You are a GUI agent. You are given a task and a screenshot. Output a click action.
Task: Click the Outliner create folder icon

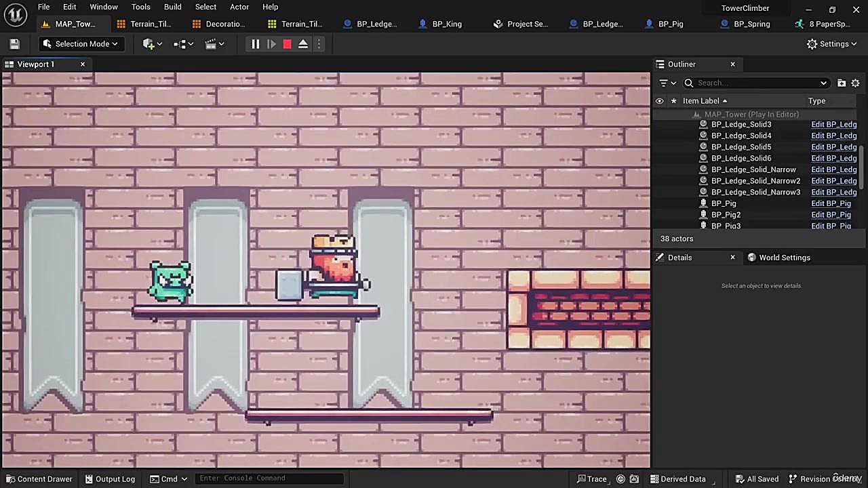pyautogui.click(x=842, y=83)
